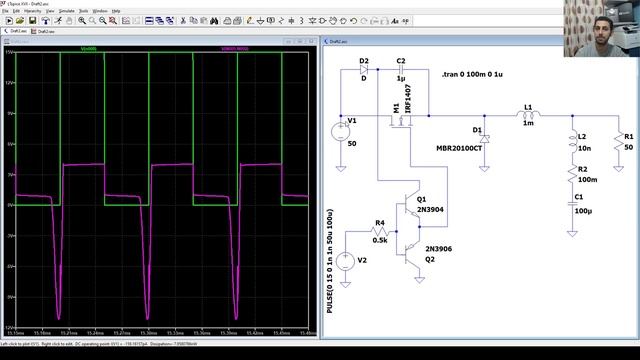640x360 pixels.
Task: Click the 2N3904 transistor label
Action: [430, 209]
